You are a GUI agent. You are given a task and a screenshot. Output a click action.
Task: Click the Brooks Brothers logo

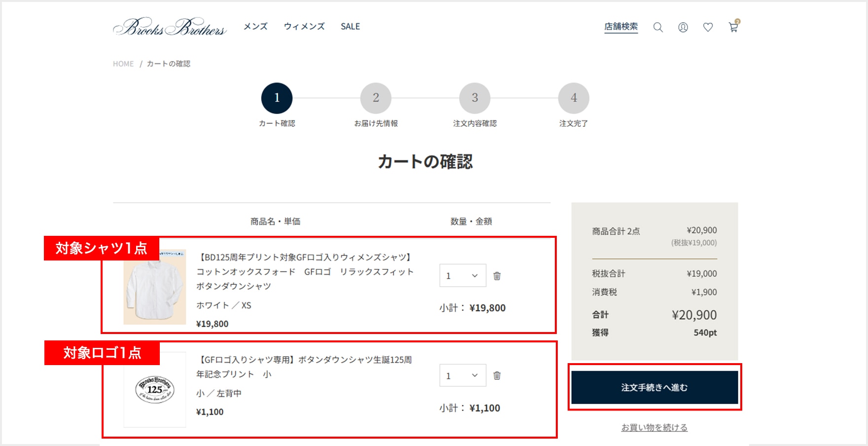click(170, 27)
